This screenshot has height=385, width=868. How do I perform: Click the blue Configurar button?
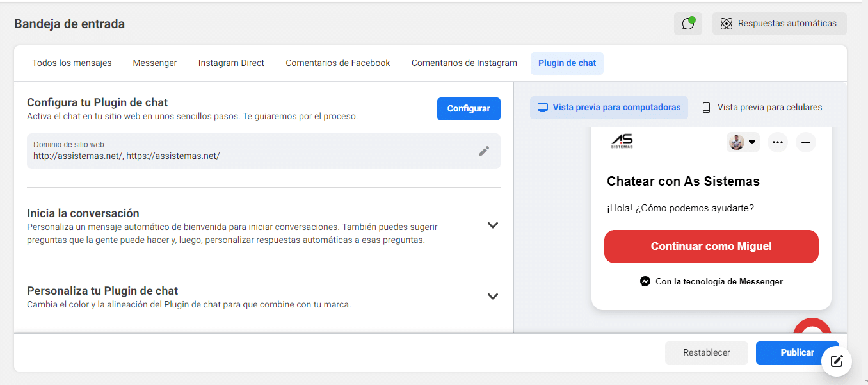click(x=469, y=109)
